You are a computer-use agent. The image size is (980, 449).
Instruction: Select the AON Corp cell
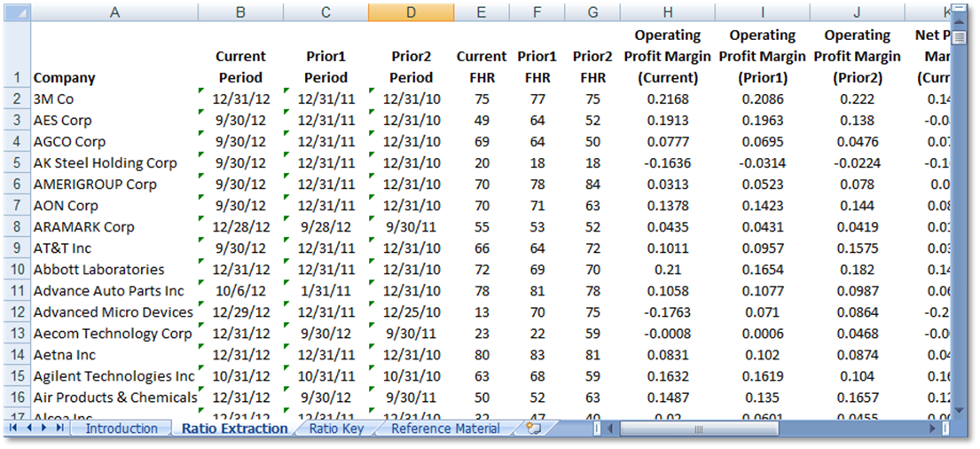[x=114, y=205]
